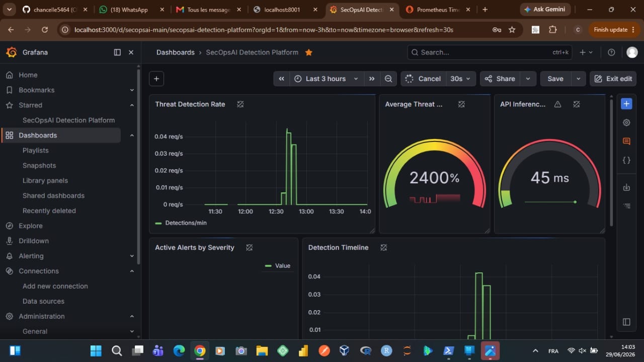Open the 30s refresh interval dropdown
The height and width of the screenshot is (362, 644).
tap(461, 79)
